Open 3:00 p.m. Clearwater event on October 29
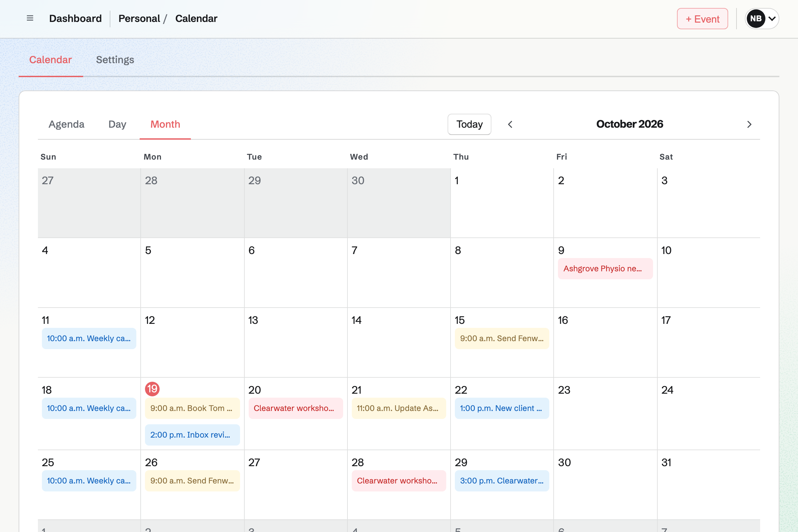Viewport: 798px width, 532px height. [x=502, y=481]
